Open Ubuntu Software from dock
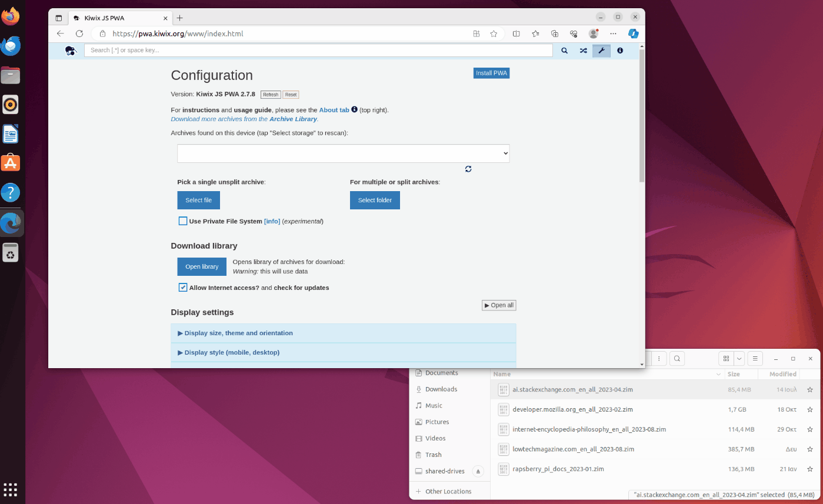The image size is (823, 504). click(x=11, y=163)
